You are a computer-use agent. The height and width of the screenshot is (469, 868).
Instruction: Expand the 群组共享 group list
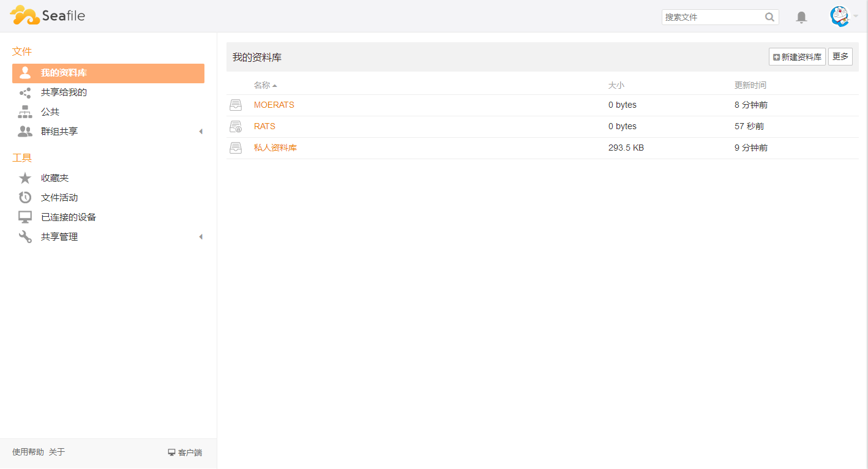[200, 132]
